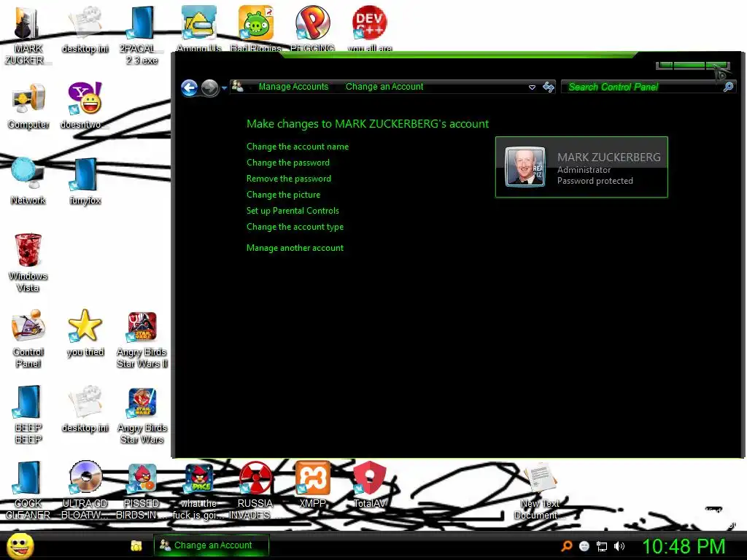The image size is (747, 560).
Task: Select the Change an Account breadcrumb
Action: tap(384, 87)
